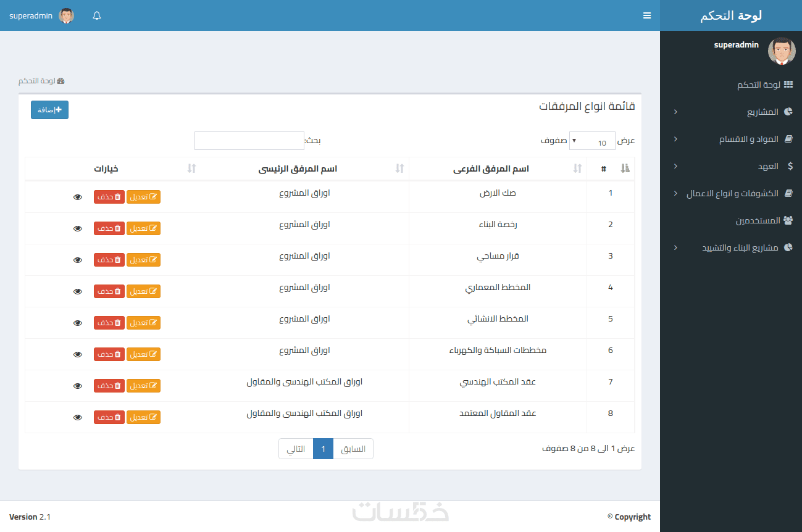The height and width of the screenshot is (532, 802).
Task: Click cell text مخططات السباكة والكهرباء
Action: [x=498, y=350]
